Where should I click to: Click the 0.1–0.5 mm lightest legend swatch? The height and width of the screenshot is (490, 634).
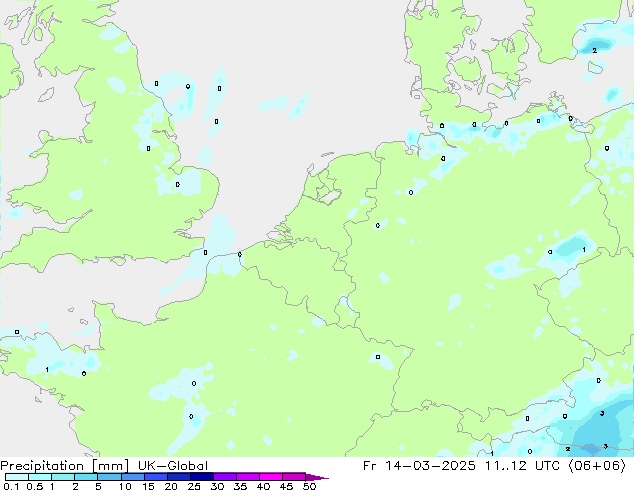[17, 477]
